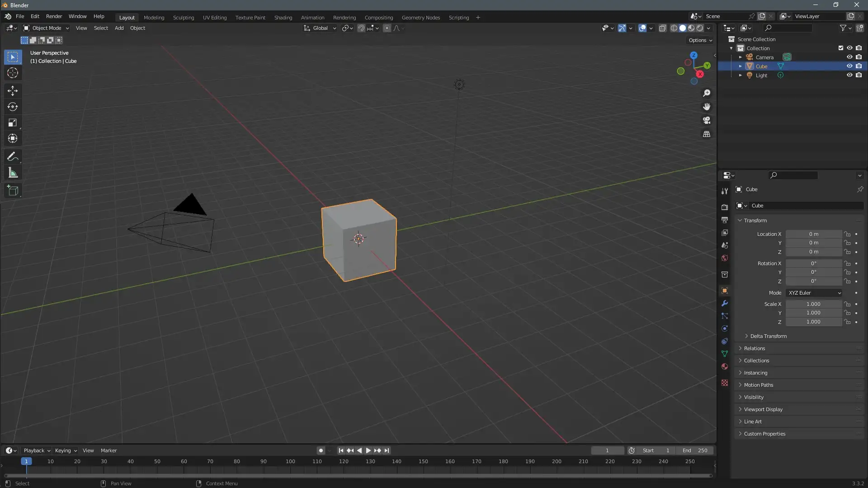Expand the Relations panel
This screenshot has width=868, height=488.
point(755,348)
